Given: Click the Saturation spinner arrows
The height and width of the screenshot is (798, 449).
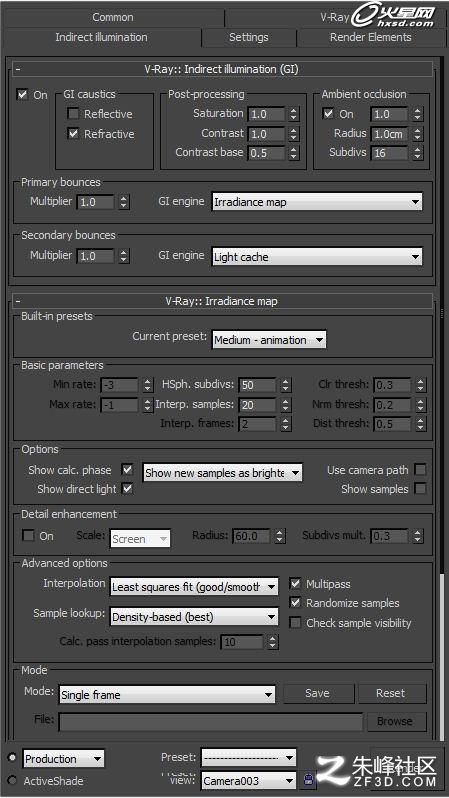Looking at the screenshot, I should tap(294, 114).
